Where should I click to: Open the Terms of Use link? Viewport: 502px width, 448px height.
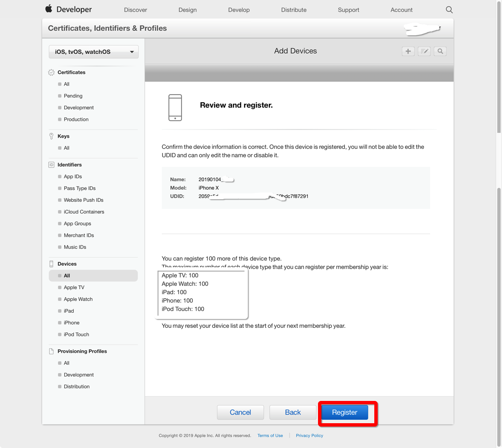270,435
